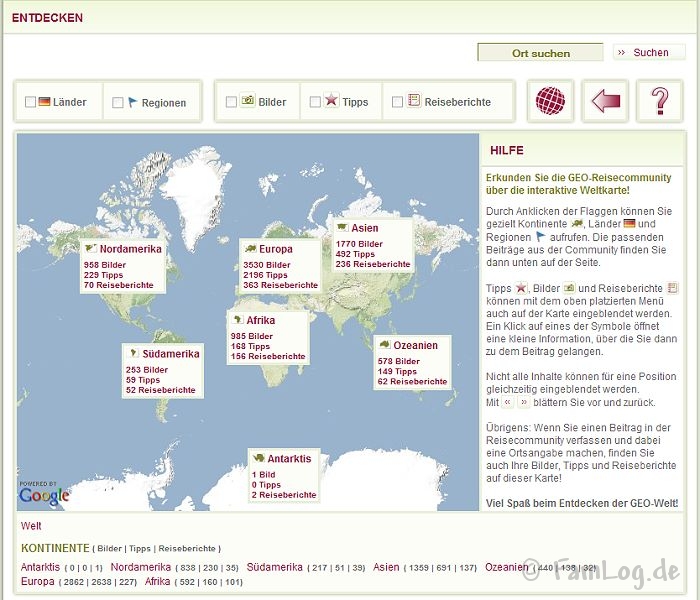Click the Welt breadcrumb link
Screen dimensions: 700x600
tap(31, 525)
